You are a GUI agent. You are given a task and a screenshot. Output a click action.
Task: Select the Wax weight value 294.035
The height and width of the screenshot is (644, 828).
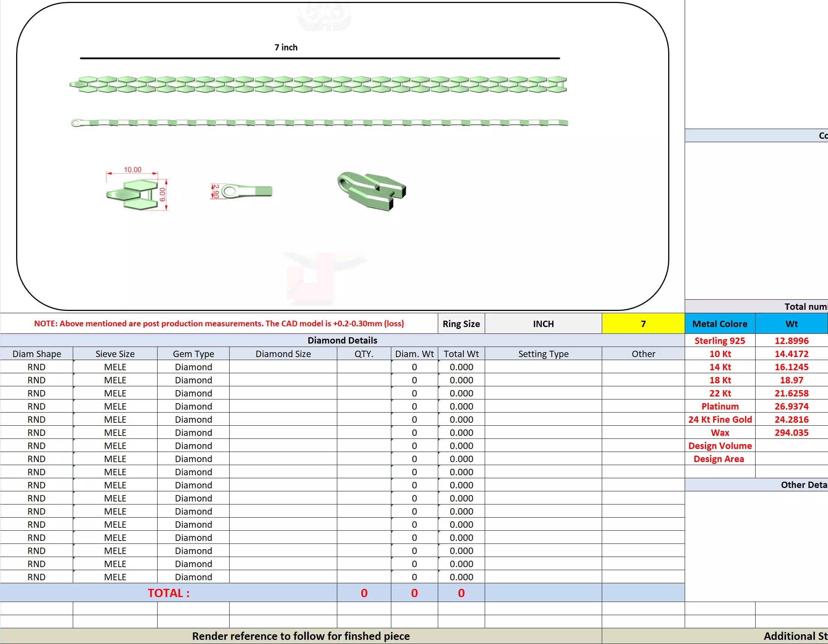tap(791, 432)
